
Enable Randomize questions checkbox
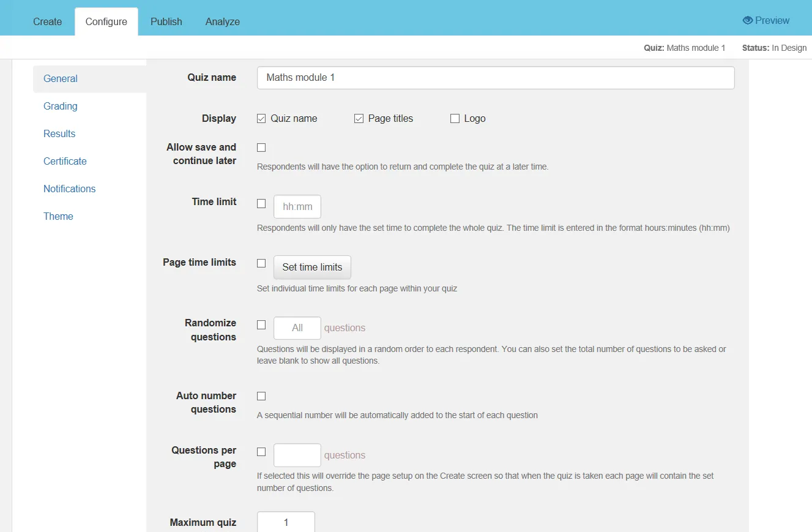coord(261,324)
